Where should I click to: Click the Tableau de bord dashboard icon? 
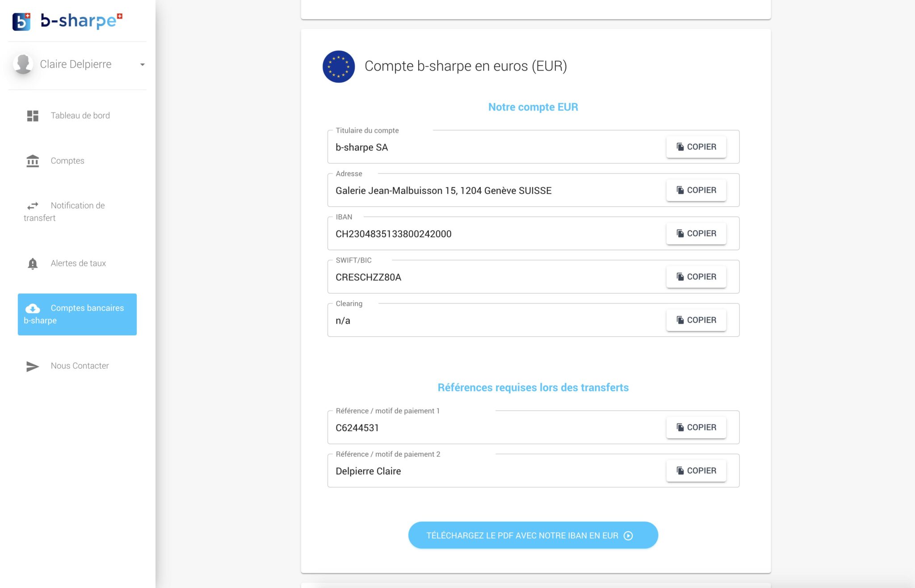click(33, 116)
